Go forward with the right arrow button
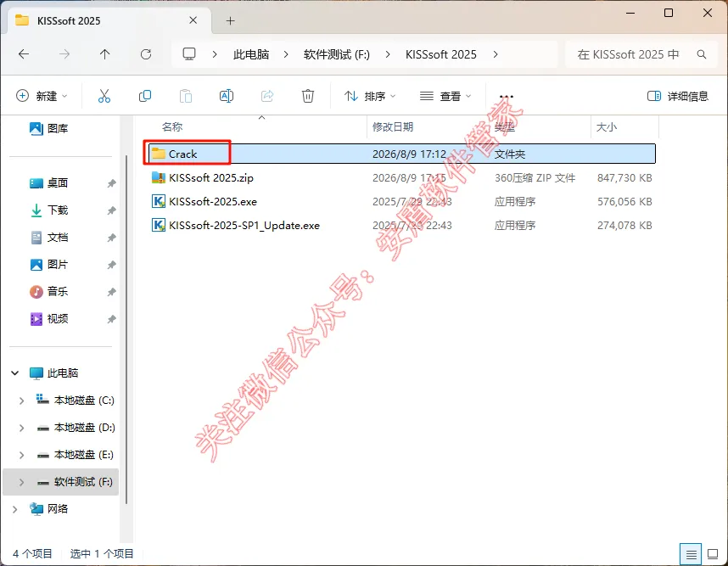The image size is (728, 566). point(64,54)
